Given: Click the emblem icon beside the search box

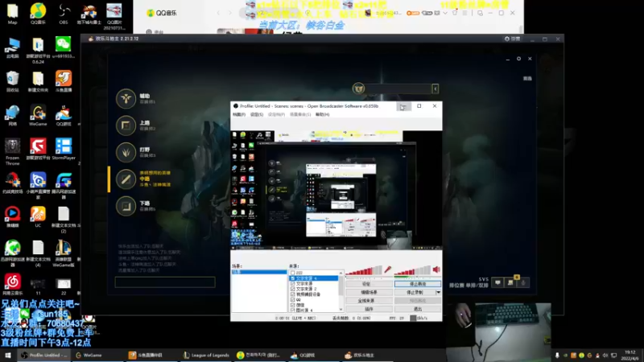Looking at the screenshot, I should pos(358,88).
